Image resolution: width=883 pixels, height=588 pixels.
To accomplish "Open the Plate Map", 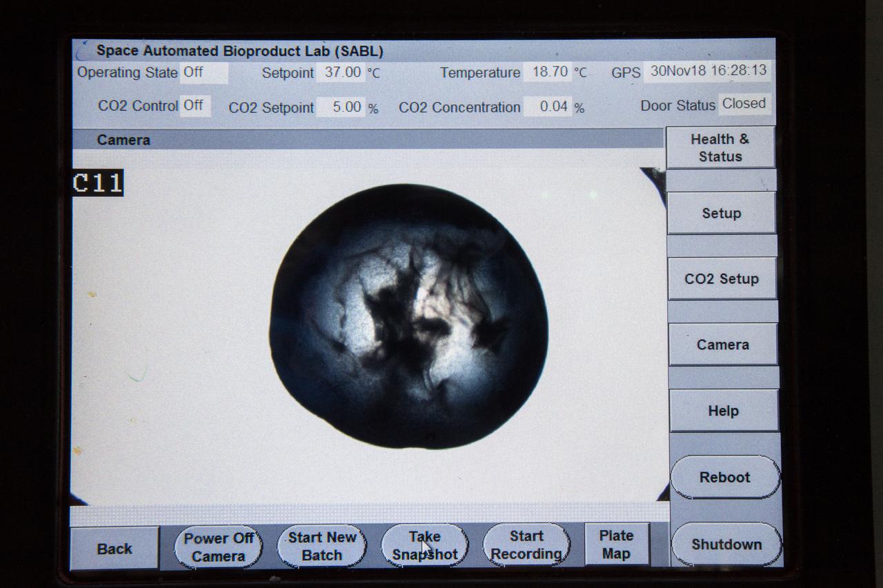I will [616, 544].
